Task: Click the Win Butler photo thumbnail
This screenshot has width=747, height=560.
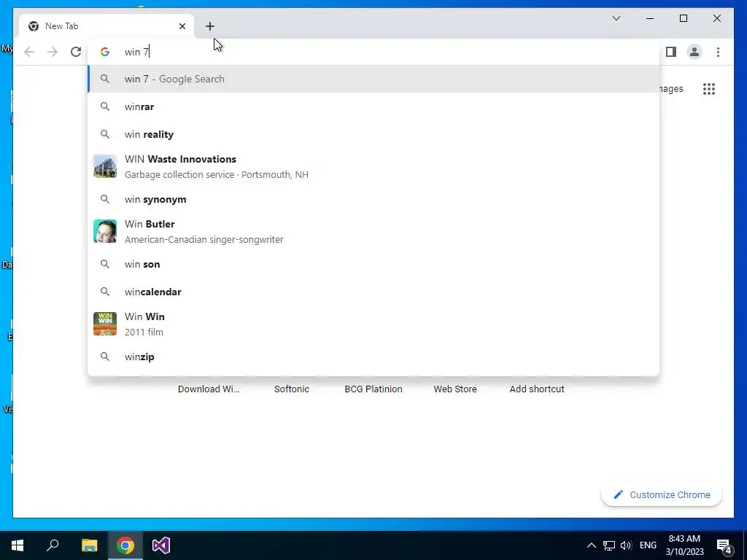Action: click(105, 231)
